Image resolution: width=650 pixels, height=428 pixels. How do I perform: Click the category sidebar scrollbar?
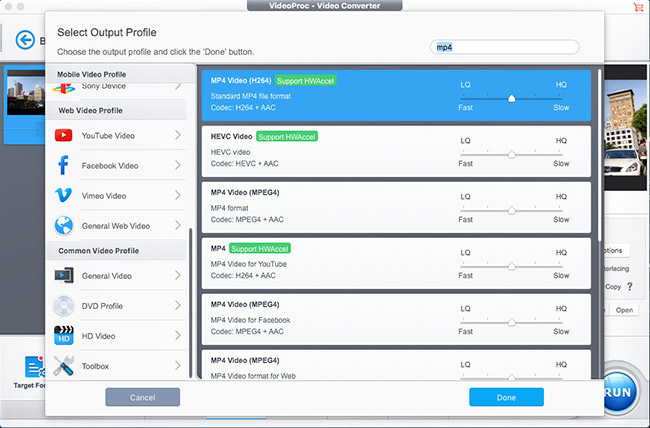pos(191,302)
